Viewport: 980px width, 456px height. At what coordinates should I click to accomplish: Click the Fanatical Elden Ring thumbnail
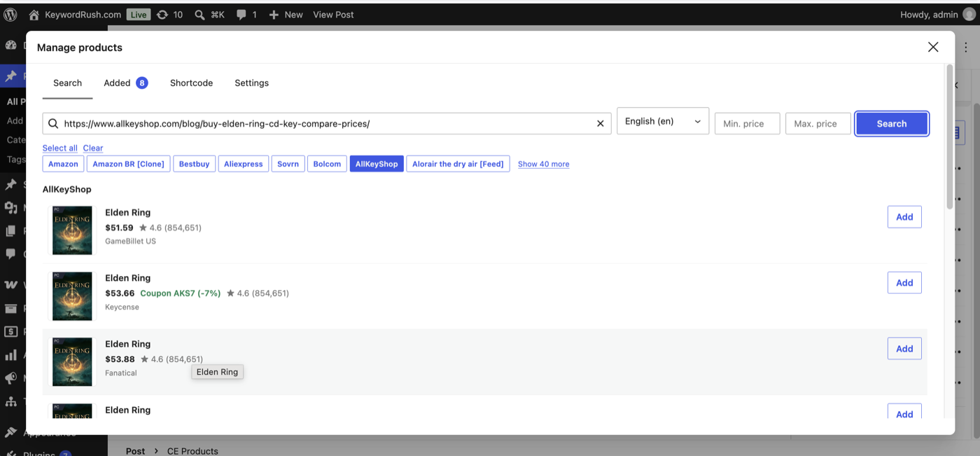pos(72,362)
